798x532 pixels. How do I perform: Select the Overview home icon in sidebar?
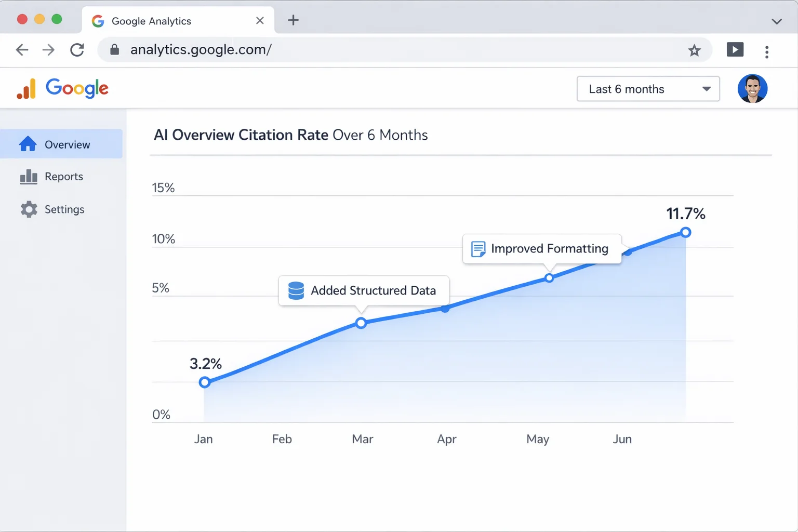[x=28, y=144]
